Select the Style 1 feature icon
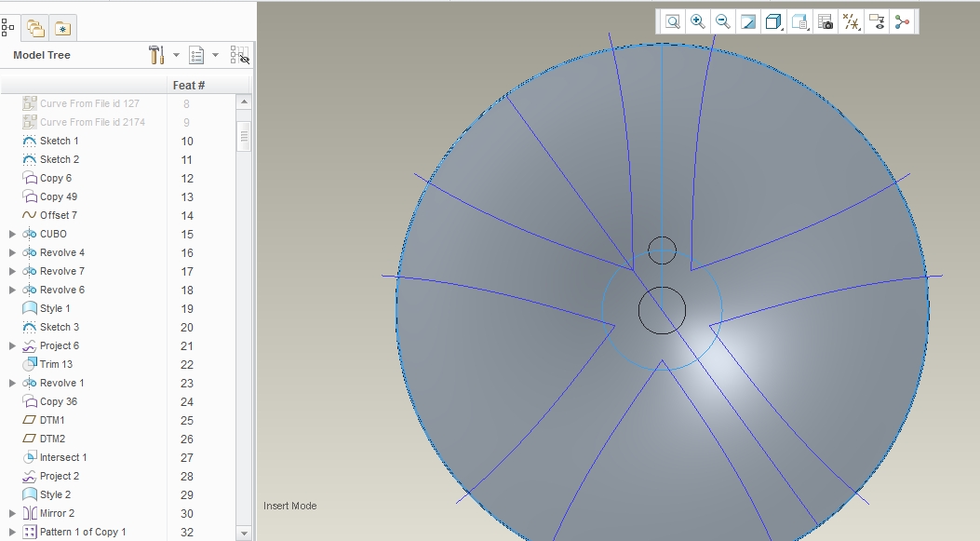Screen dimensions: 980x541 pos(30,308)
